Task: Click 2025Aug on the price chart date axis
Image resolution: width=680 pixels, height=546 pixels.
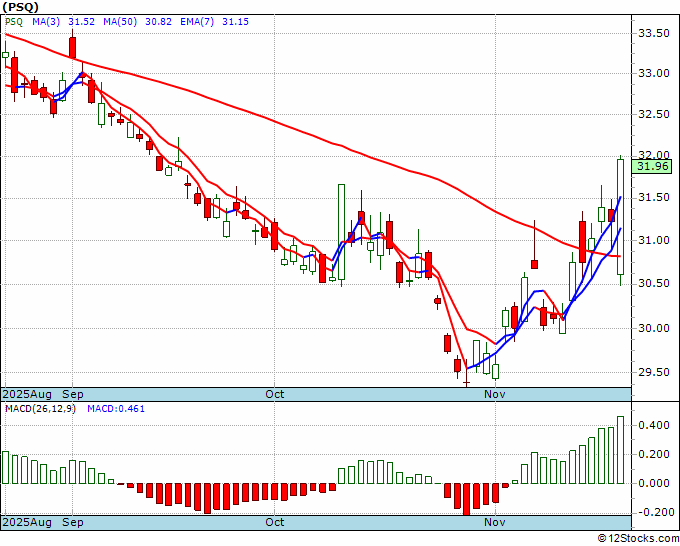Action: tap(27, 394)
